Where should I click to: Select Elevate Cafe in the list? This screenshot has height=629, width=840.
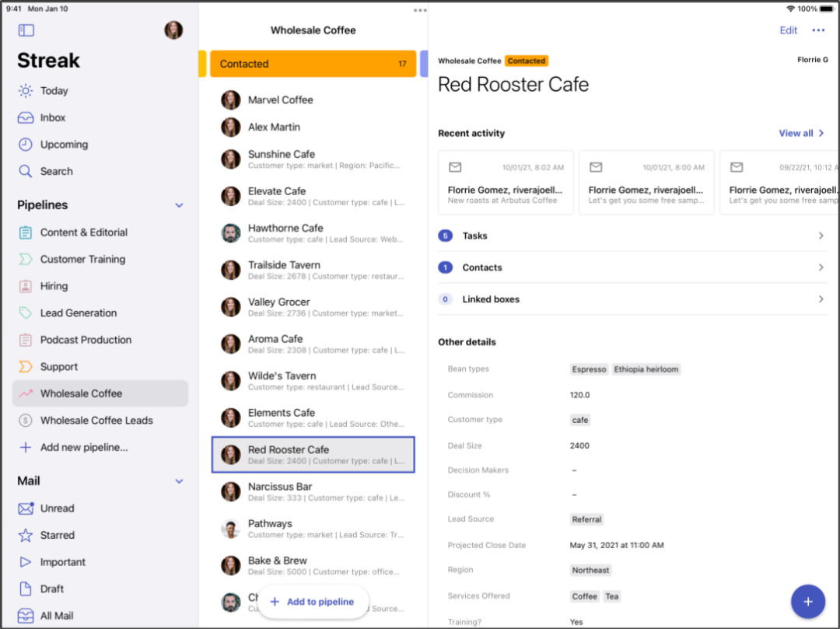pyautogui.click(x=313, y=197)
